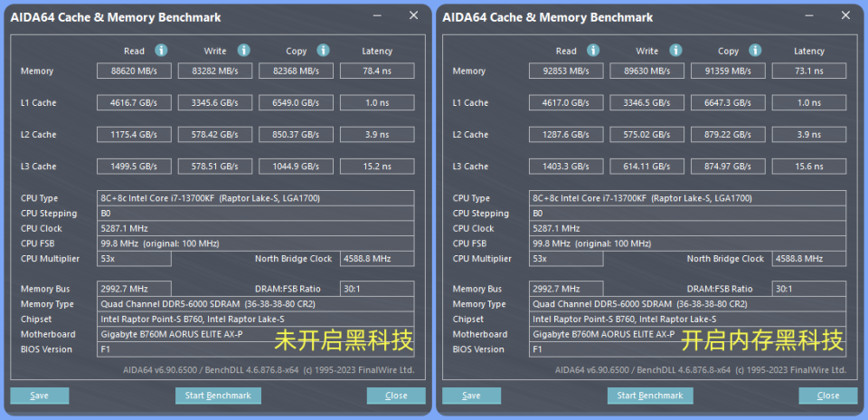Select Memory Copy value 82368 MB/s

[297, 71]
